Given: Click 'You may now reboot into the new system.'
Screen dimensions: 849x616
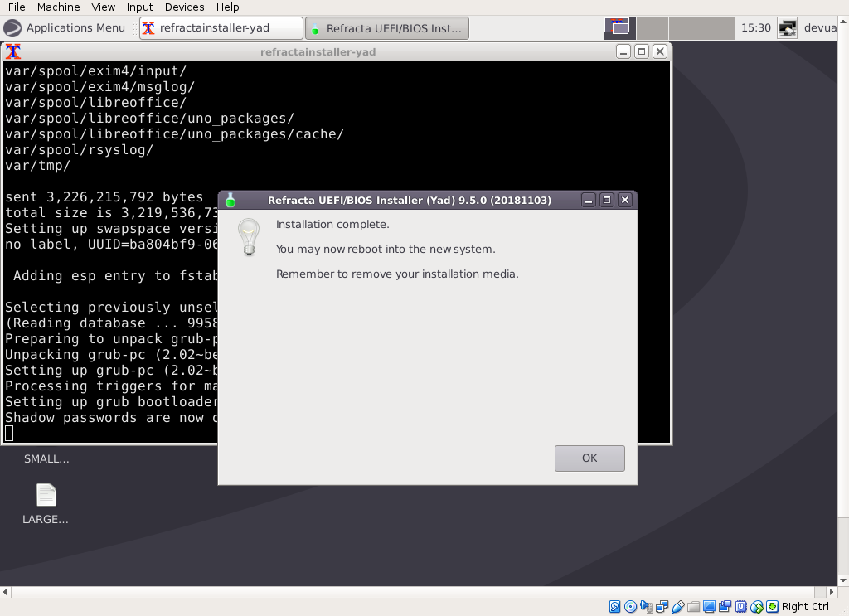Looking at the screenshot, I should (386, 249).
